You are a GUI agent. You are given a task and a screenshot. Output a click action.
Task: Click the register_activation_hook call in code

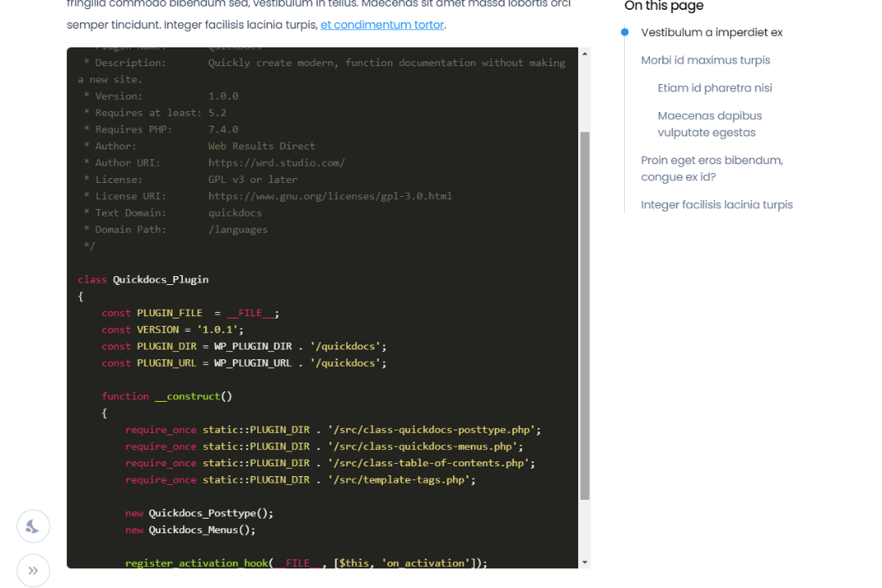click(x=196, y=563)
